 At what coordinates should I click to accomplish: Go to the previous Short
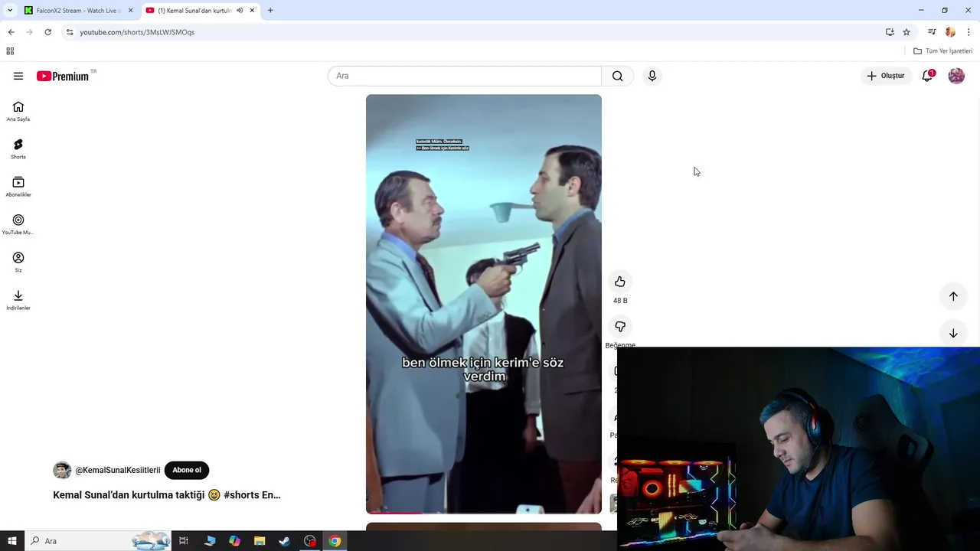point(953,296)
